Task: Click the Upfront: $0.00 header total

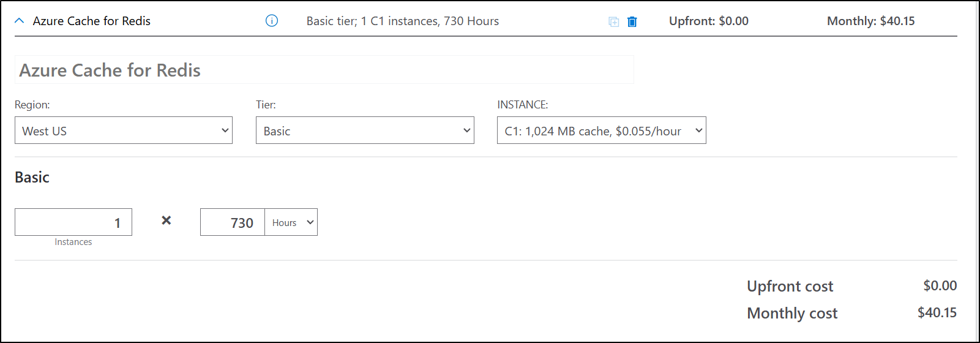Action: [709, 21]
